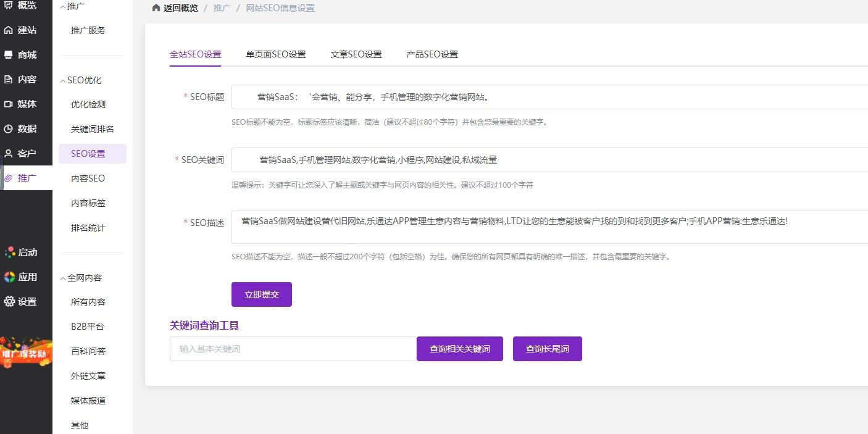The height and width of the screenshot is (434, 868).
Task: Open the 数据 chart icon in sidebar
Action: pyautogui.click(x=9, y=129)
